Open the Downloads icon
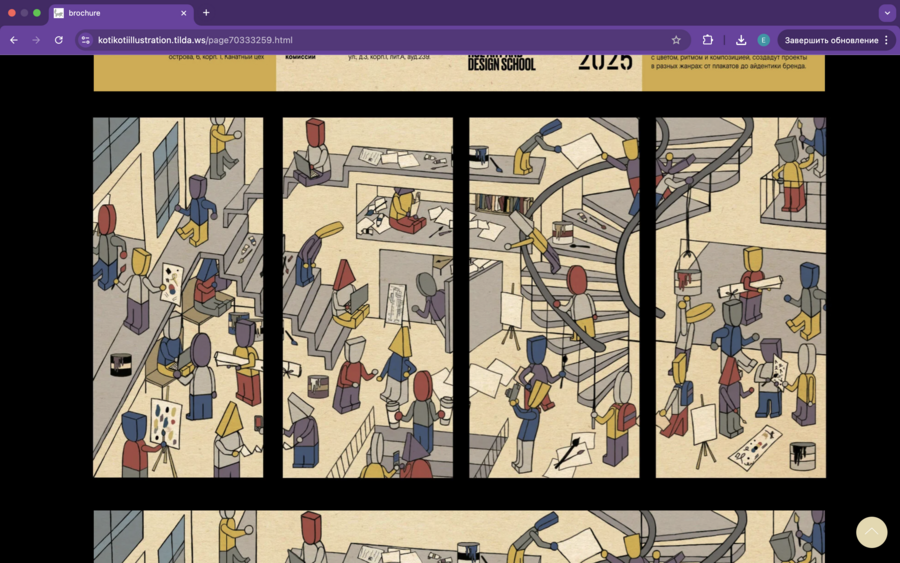 click(x=741, y=40)
